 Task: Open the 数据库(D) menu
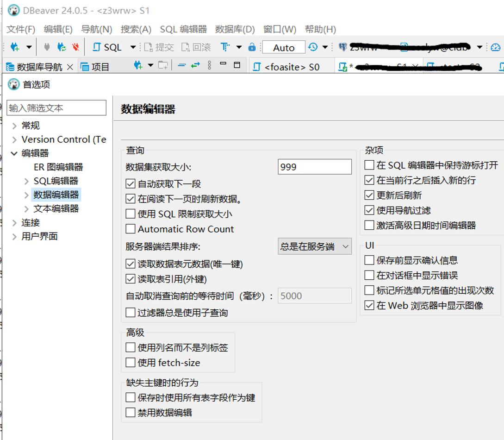point(235,29)
